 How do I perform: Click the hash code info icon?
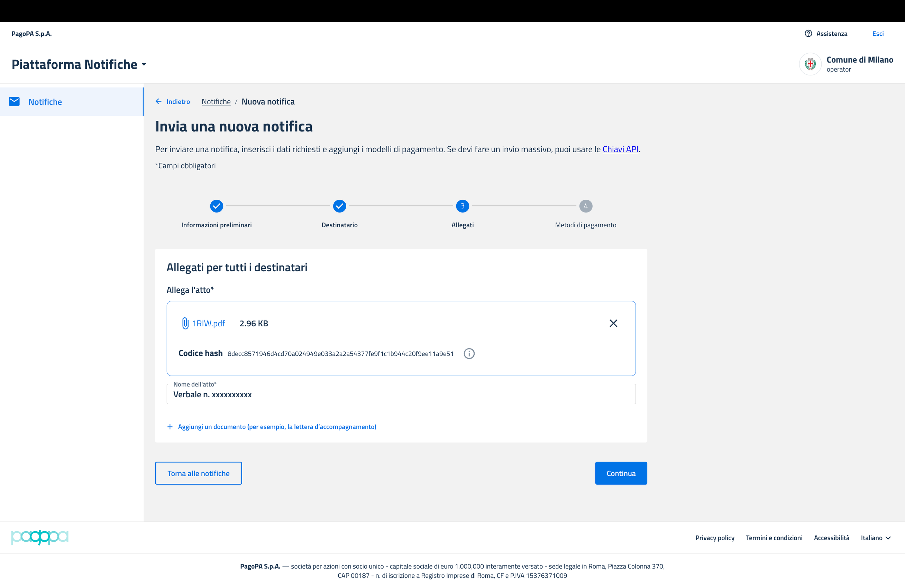coord(469,354)
